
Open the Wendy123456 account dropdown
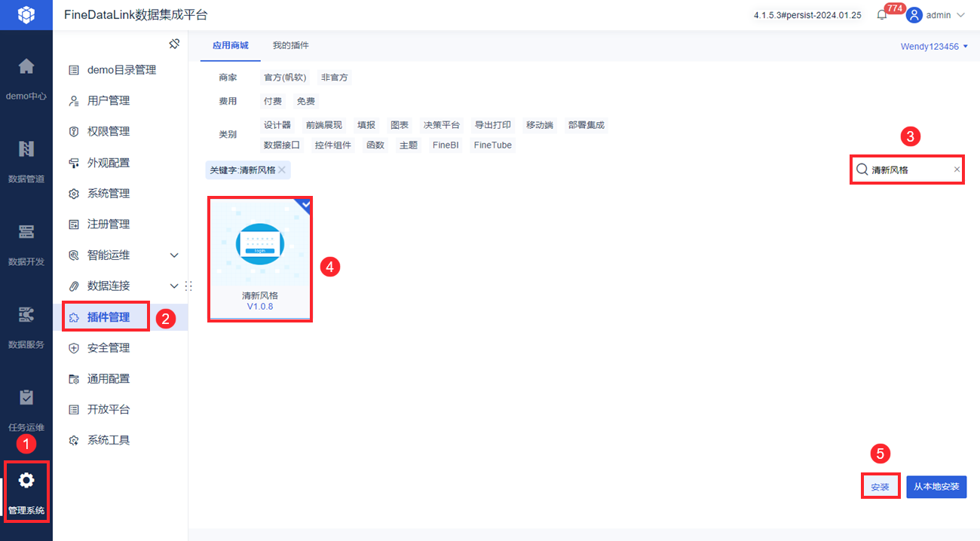point(934,47)
